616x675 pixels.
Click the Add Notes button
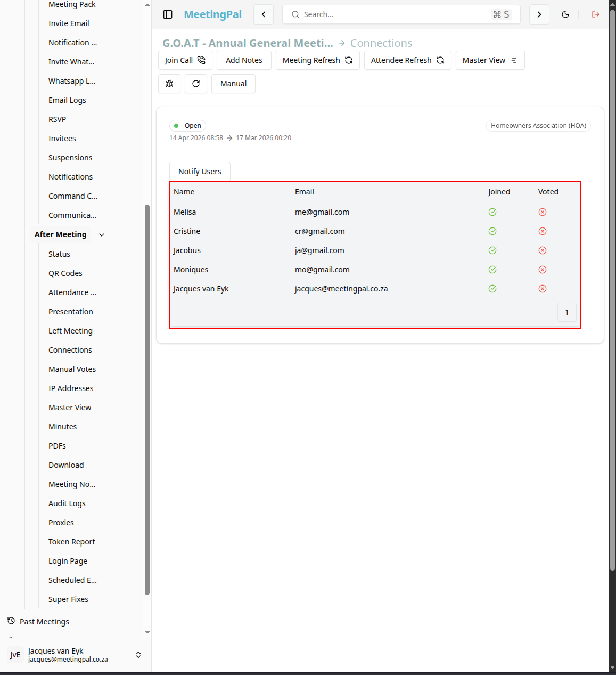coord(244,60)
